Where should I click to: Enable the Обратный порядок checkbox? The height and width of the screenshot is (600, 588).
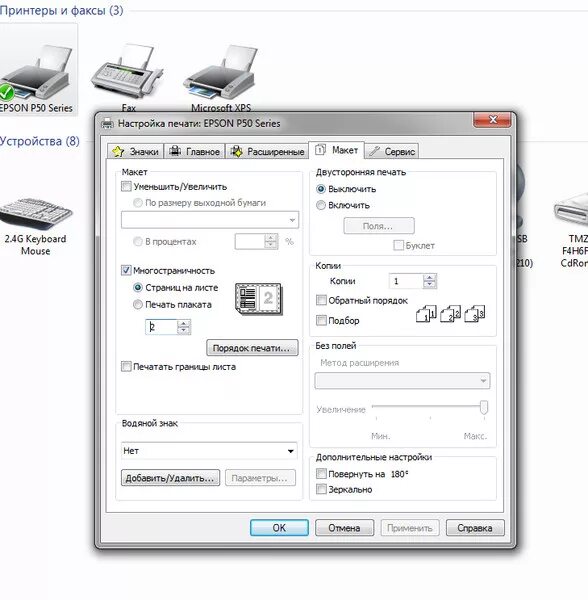(321, 300)
